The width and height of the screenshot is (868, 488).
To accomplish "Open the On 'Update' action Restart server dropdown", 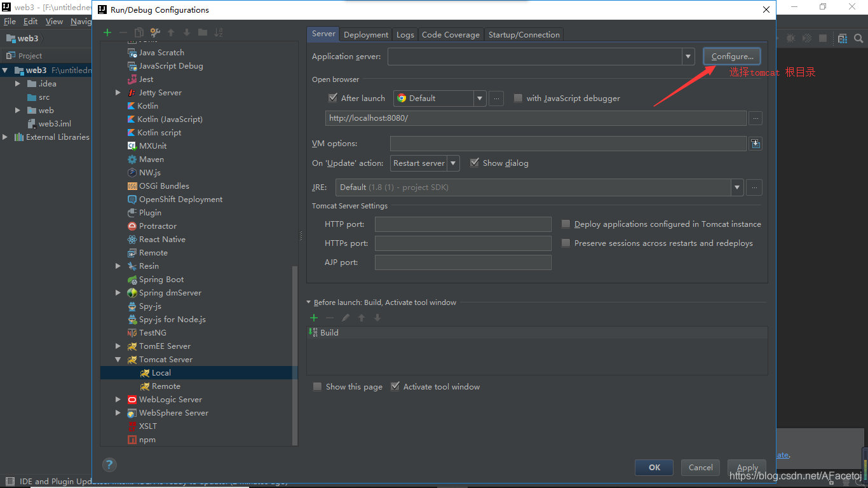I will (453, 163).
